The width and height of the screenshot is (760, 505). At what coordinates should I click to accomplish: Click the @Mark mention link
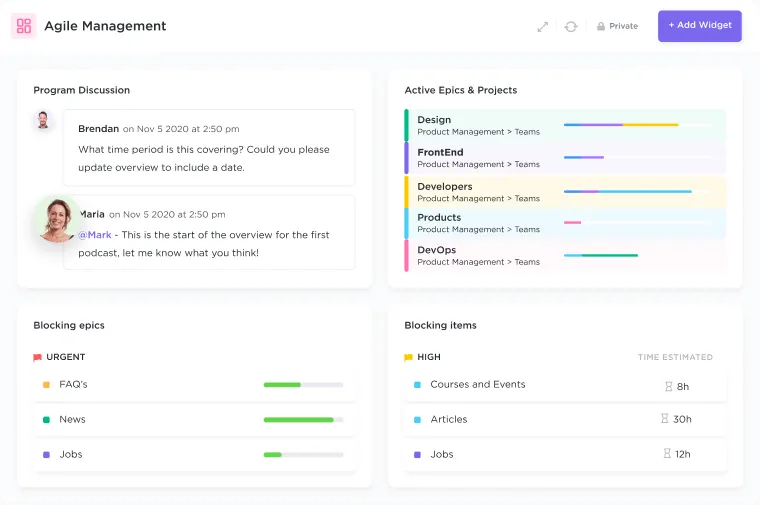[x=95, y=235]
